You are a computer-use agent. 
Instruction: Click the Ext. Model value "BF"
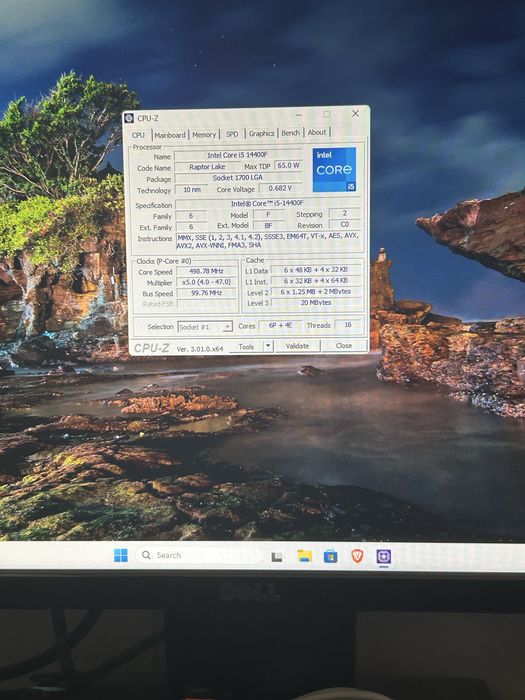pos(268,226)
